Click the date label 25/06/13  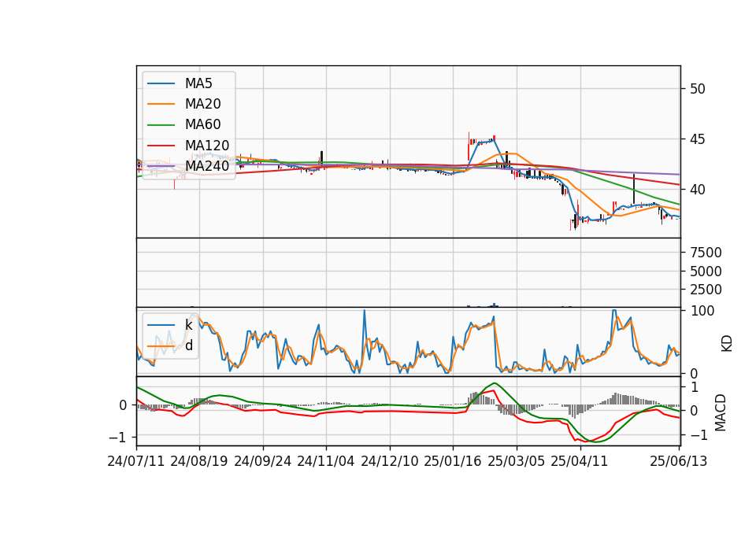point(679,461)
